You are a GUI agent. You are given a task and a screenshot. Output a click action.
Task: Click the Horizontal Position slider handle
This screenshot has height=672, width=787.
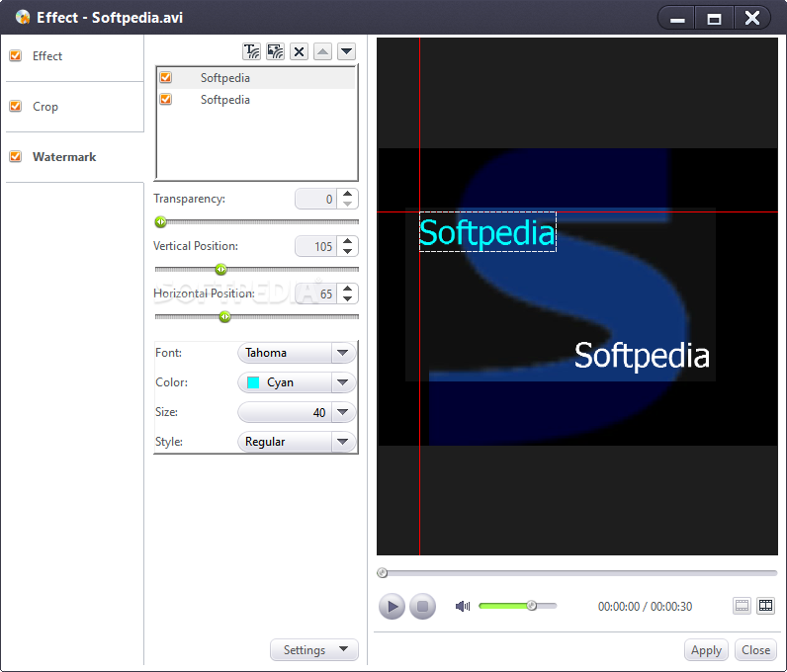pyautogui.click(x=224, y=316)
